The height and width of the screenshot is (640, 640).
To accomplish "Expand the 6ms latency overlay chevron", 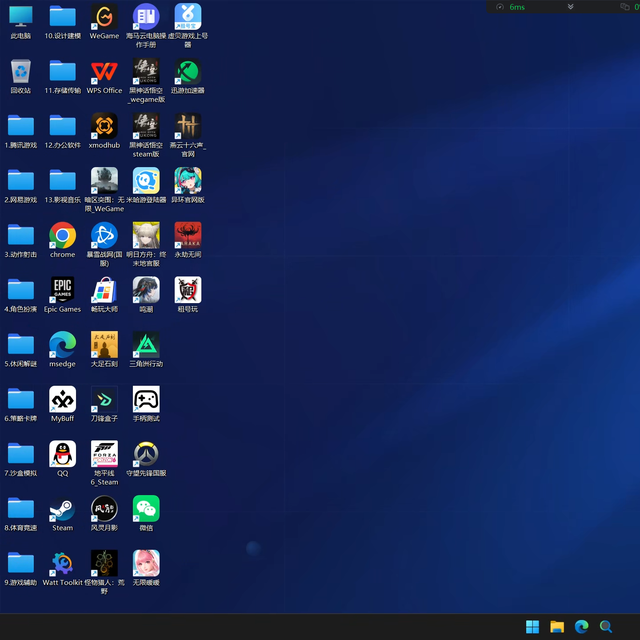I will tap(571, 7).
